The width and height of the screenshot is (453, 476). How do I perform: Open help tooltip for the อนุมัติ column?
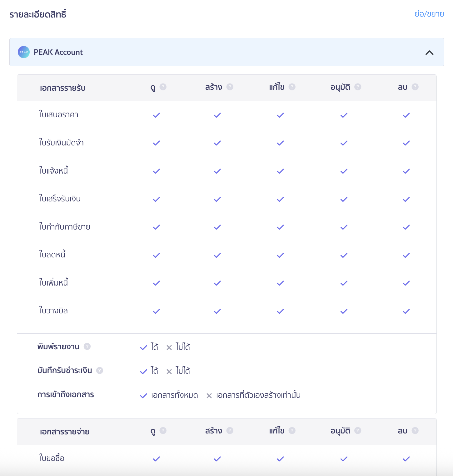pos(357,87)
